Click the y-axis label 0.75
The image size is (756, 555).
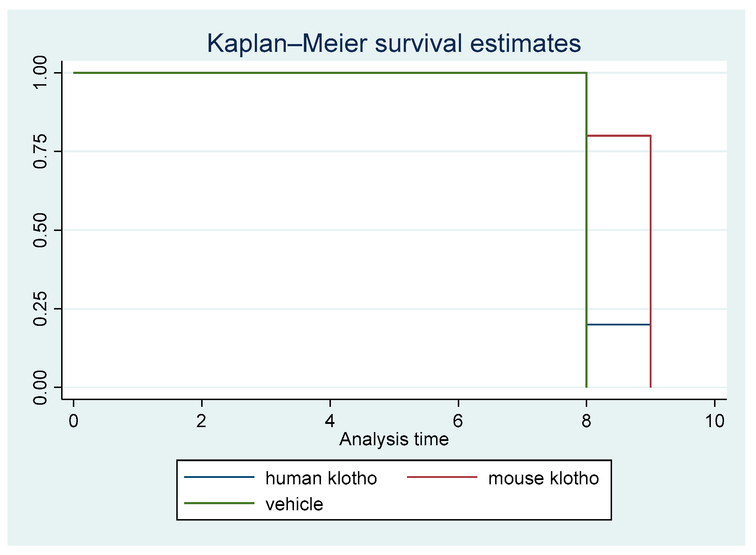point(40,152)
